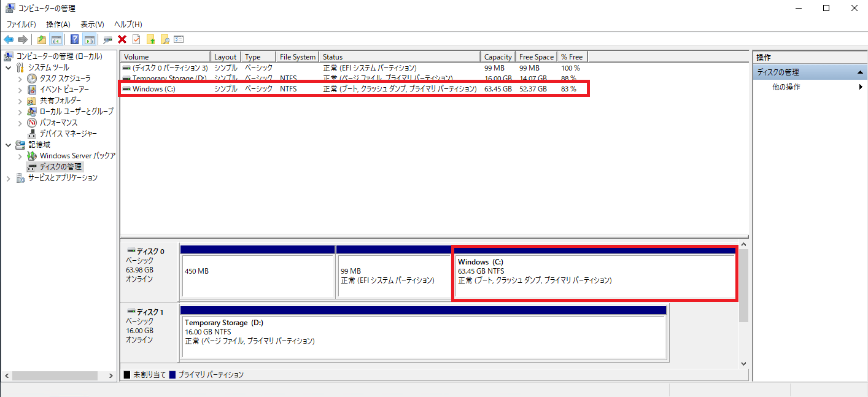Screen dimensions: 868x397
Task: Click the properties page checkmark icon
Action: [x=136, y=39]
